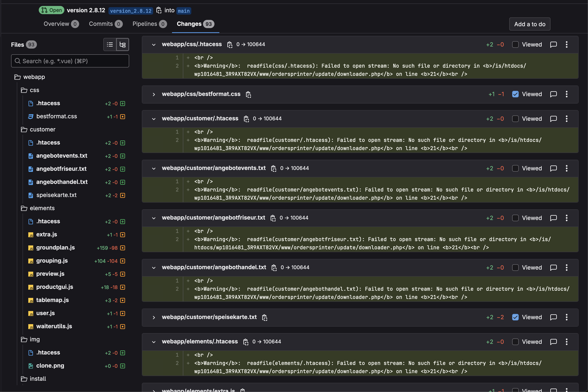Screen dimensions: 588x392
Task: Open more options for webapp/customer/.htacess
Action: coord(566,119)
